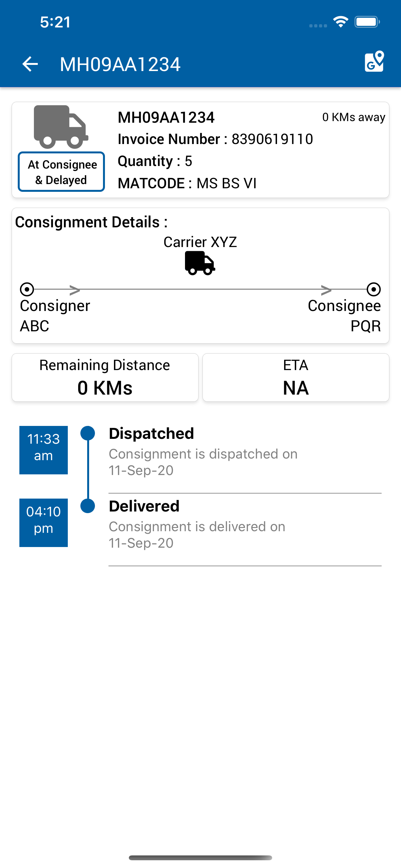The image size is (401, 868).
Task: Tap the Wi-Fi status icon
Action: click(x=341, y=22)
